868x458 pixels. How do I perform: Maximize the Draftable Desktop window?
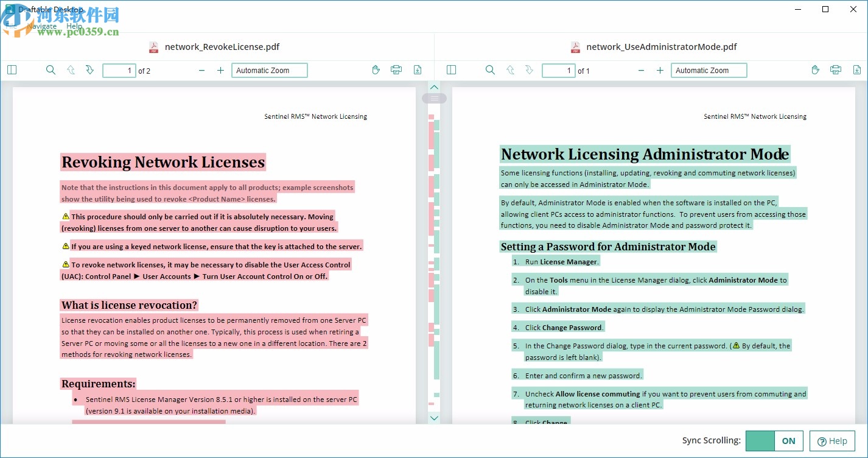(x=825, y=9)
